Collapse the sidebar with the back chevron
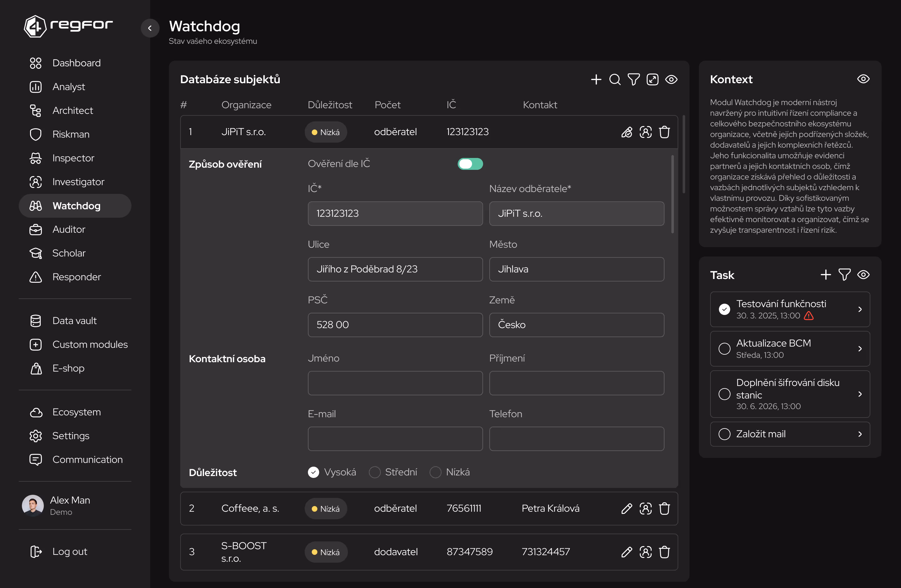The image size is (901, 588). (150, 28)
